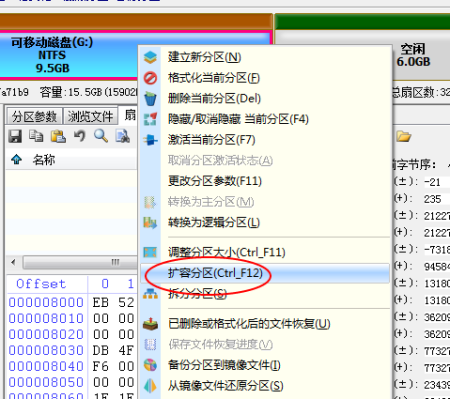This screenshot has width=450, height=399.
Task: Click hex offset row 000008020
Action: coord(46,334)
